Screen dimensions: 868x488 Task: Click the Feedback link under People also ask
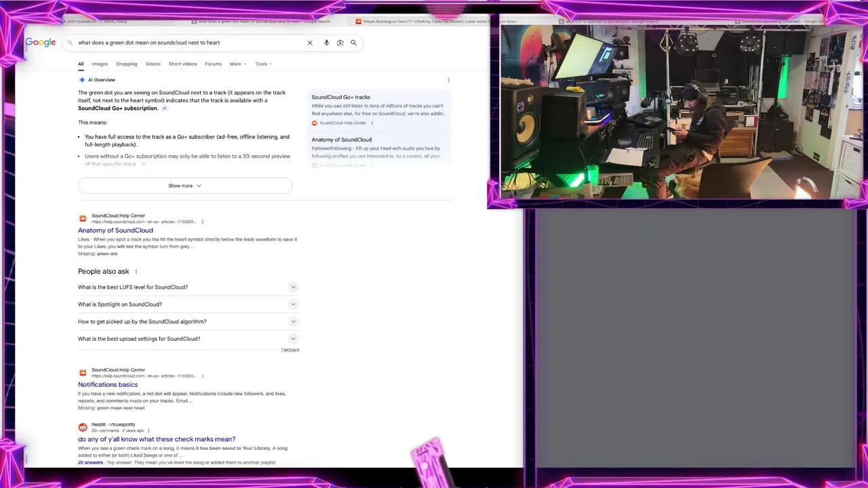click(x=290, y=350)
